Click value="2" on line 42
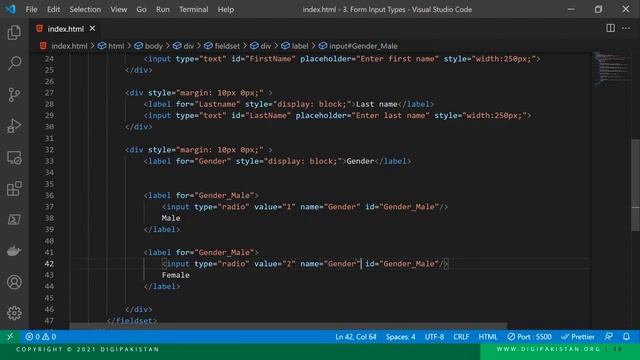Image resolution: width=640 pixels, height=360 pixels. (x=275, y=264)
